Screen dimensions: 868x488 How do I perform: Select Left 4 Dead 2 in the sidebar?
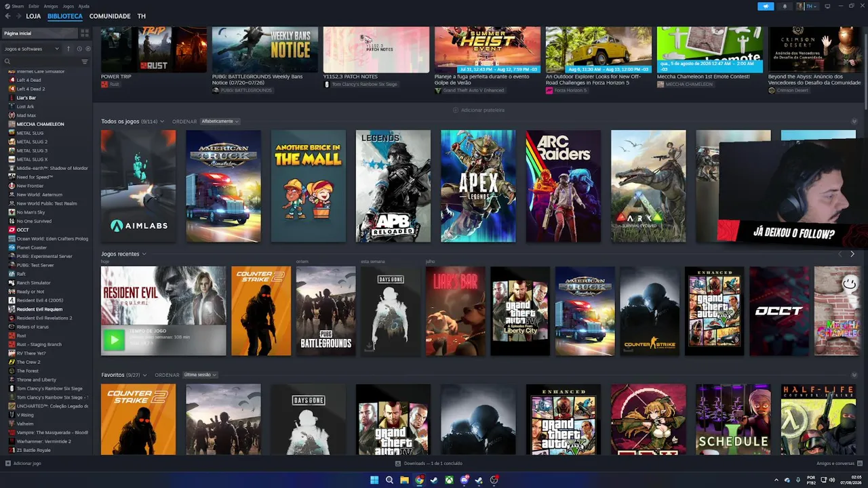click(x=31, y=89)
